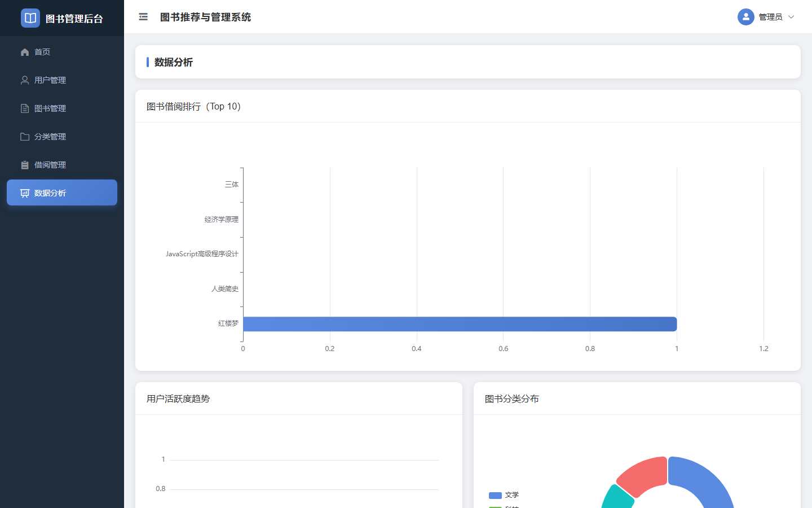Click the 人类简史 axis label

225,289
